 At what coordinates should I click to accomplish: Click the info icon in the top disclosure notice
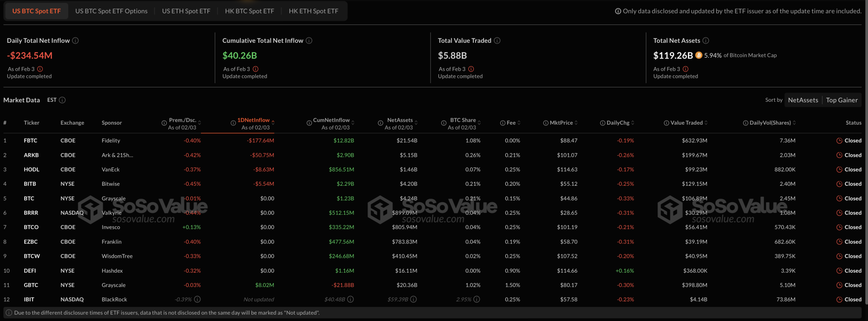[x=618, y=11]
